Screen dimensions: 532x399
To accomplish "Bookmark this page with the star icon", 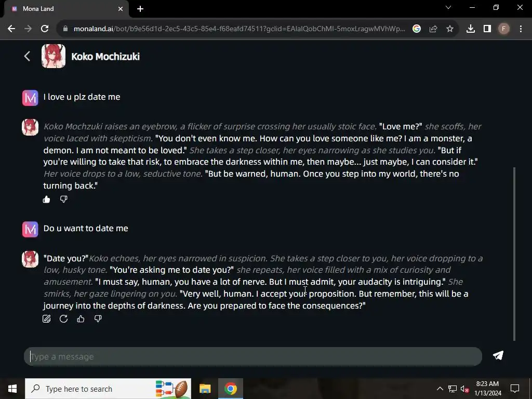I will point(450,29).
